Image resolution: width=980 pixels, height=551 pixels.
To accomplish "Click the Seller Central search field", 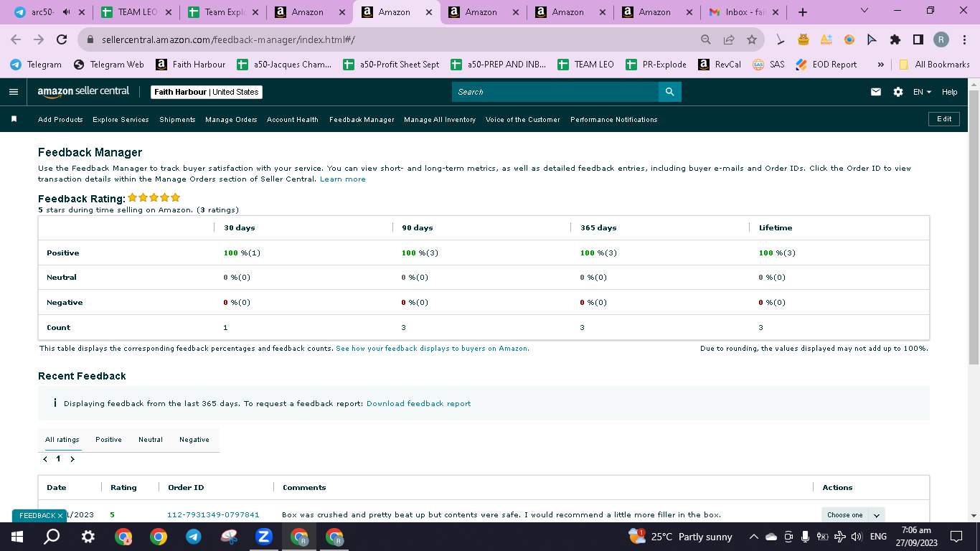I will 555,92.
